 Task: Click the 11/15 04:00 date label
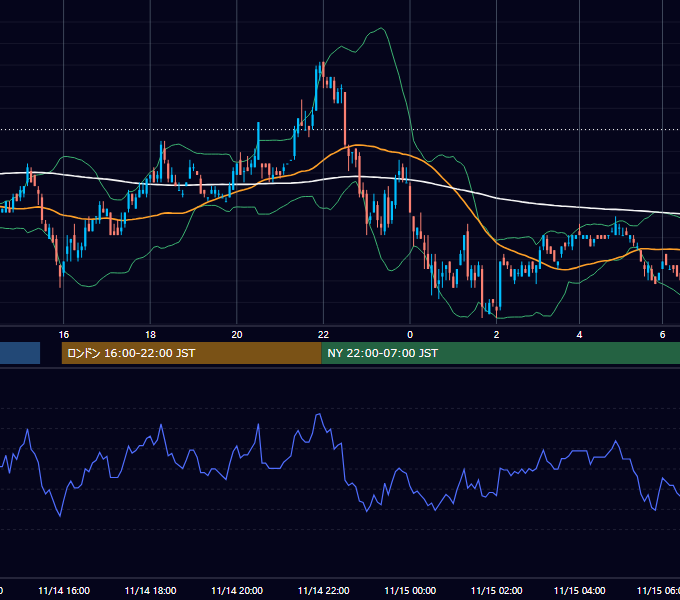(579, 591)
